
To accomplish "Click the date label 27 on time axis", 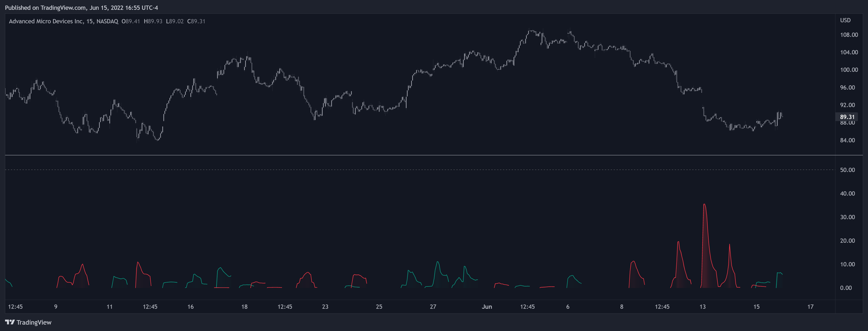I will coord(433,307).
